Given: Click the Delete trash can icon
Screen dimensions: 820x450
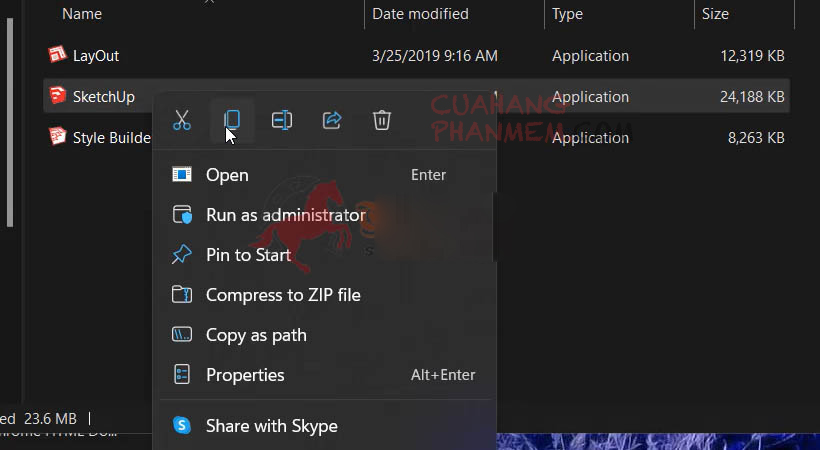Looking at the screenshot, I should (x=381, y=121).
